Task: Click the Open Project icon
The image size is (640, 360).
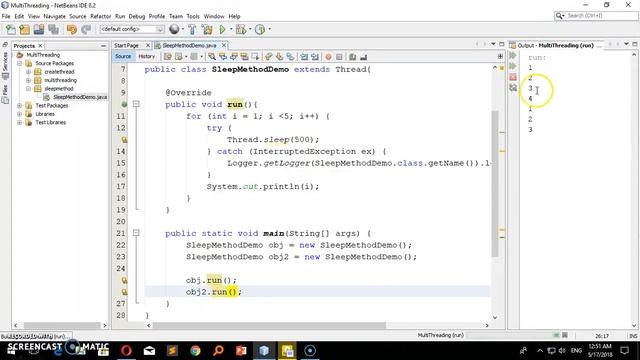Action: click(x=39, y=29)
